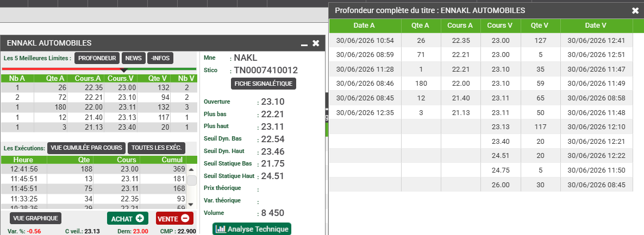Image resolution: width=644 pixels, height=235 pixels.
Task: Select the 12:41:56 execution row
Action: (93, 169)
